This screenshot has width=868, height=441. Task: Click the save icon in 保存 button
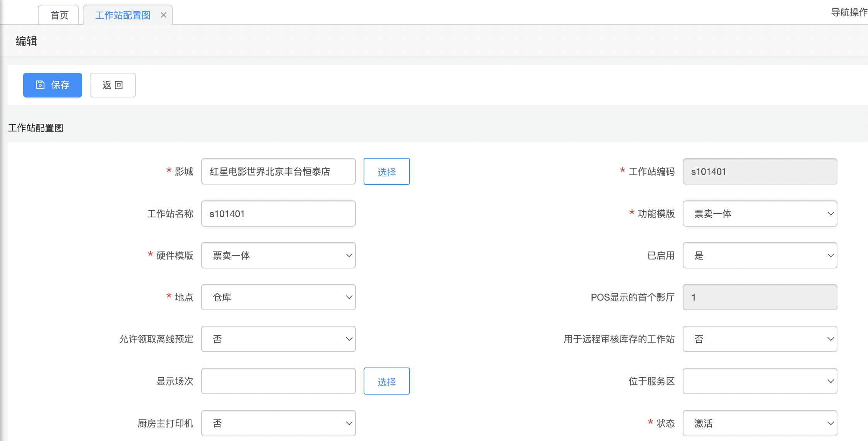point(40,85)
